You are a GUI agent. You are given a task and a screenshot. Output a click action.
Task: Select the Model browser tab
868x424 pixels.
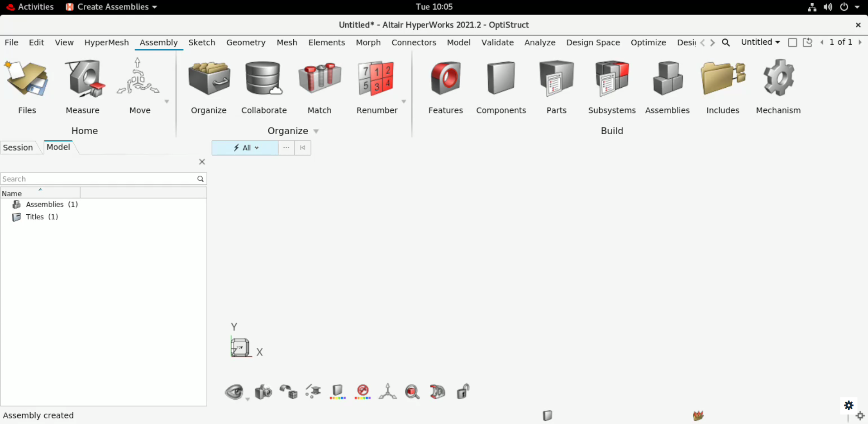click(x=58, y=147)
